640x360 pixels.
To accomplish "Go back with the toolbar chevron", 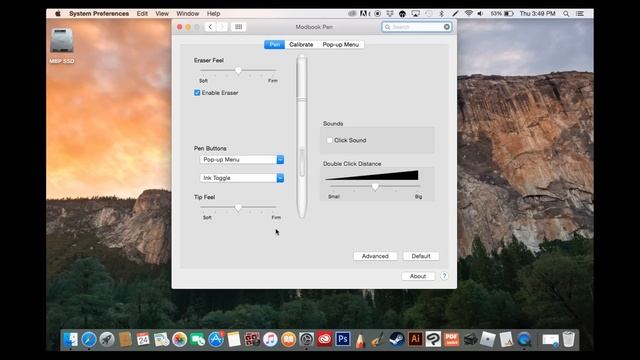I will [x=210, y=27].
